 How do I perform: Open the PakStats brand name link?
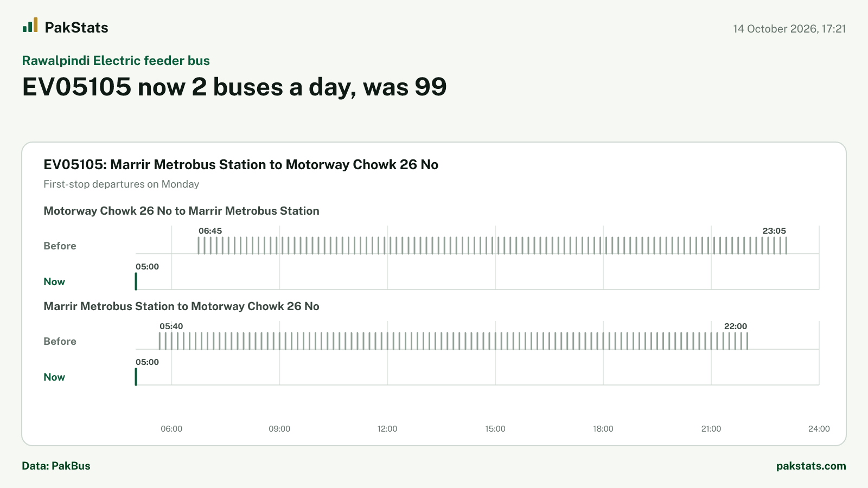tap(76, 28)
